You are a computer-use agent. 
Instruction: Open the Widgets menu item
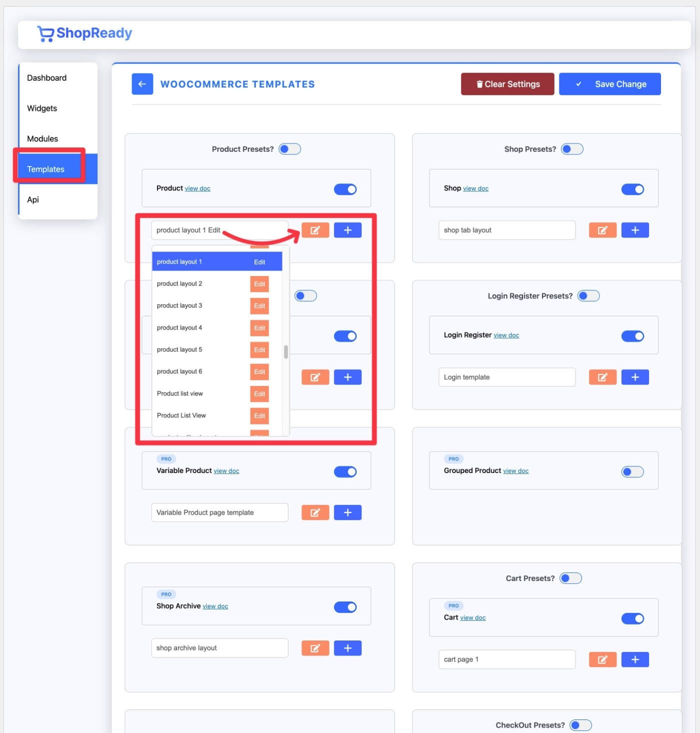[x=58, y=108]
